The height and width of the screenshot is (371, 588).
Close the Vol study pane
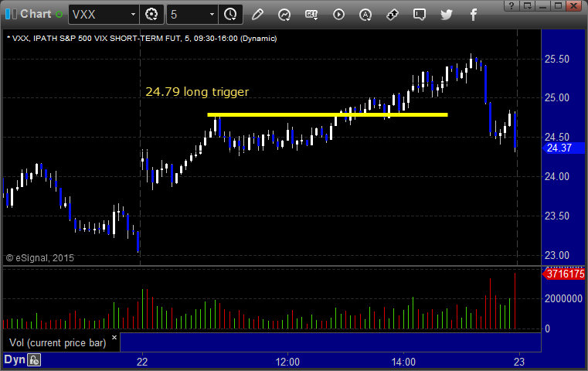tap(114, 337)
